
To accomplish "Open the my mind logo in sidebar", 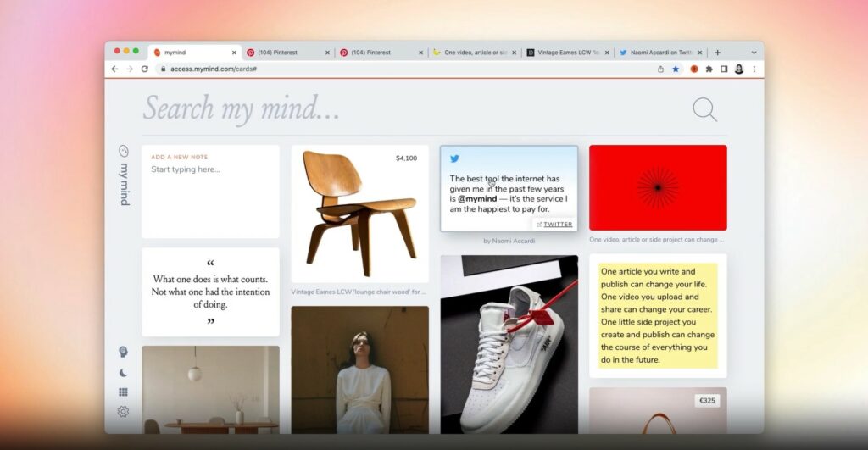I will tap(124, 175).
